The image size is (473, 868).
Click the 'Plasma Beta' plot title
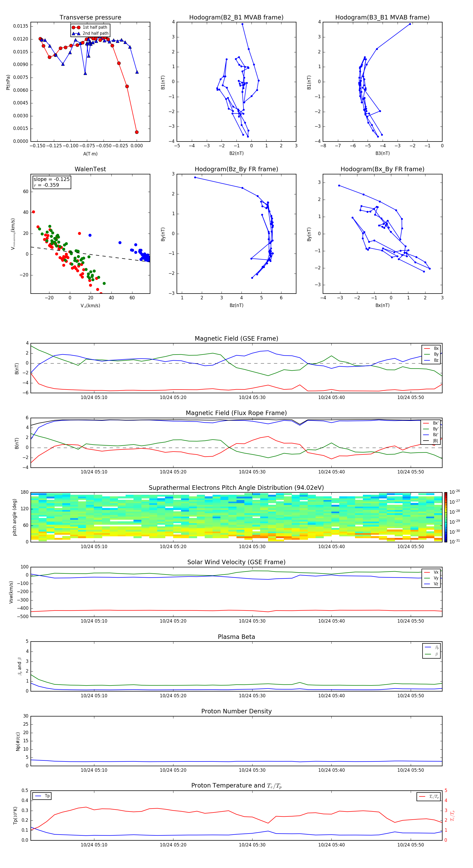pyautogui.click(x=236, y=637)
